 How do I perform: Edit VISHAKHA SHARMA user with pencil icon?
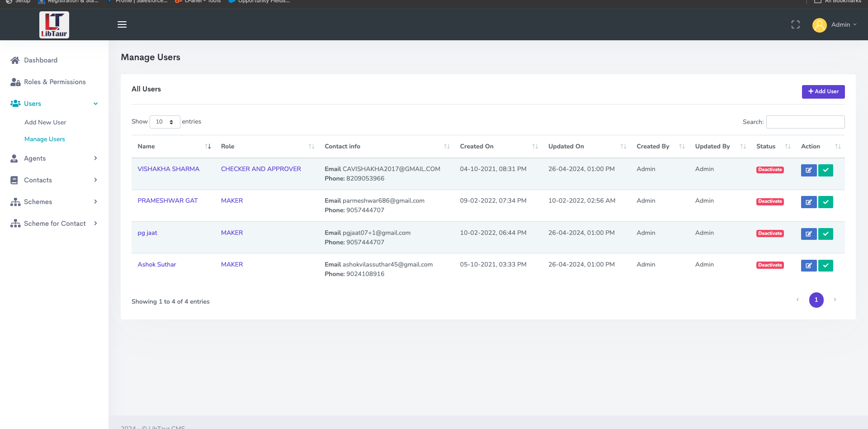[808, 170]
